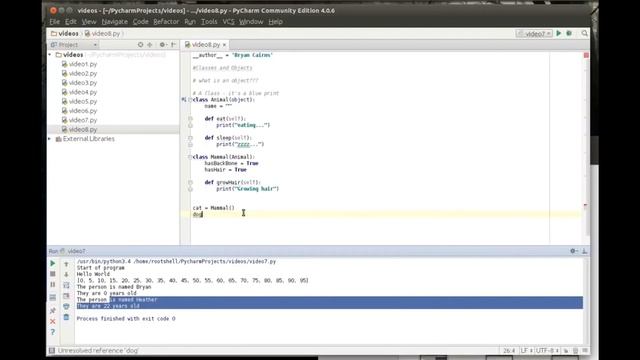Open the VCS menu

[x=229, y=22]
